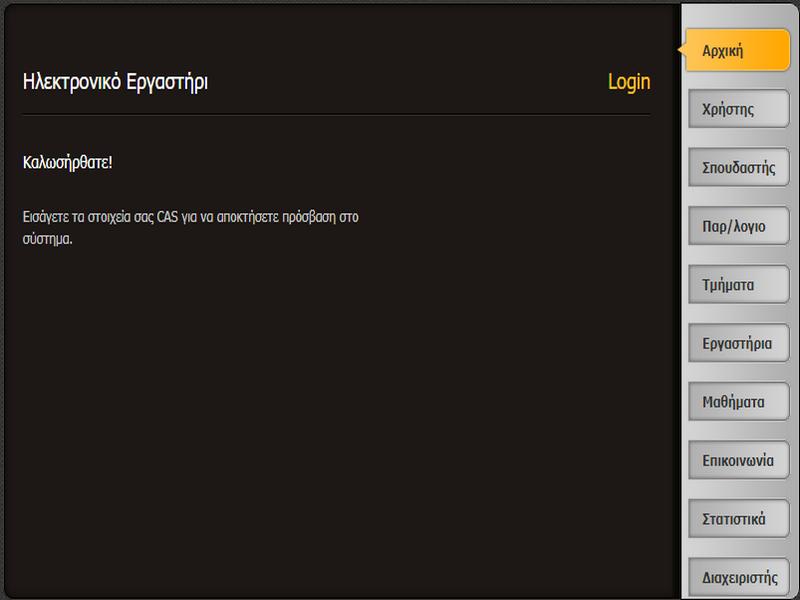
Task: Click the Ηλεκτρονικό Εργαστήρι page title
Action: click(115, 82)
